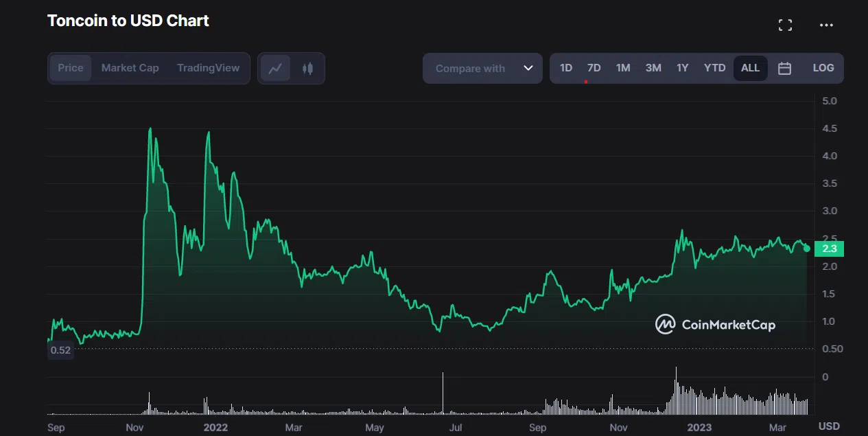Select 3M time range
Screen dimensions: 868x436
(653, 68)
